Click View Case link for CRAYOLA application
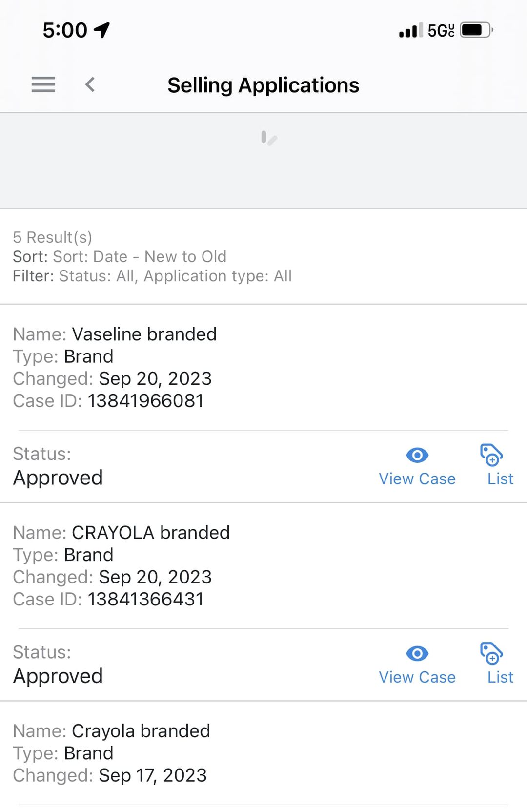This screenshot has height=812, width=527. coord(417,677)
